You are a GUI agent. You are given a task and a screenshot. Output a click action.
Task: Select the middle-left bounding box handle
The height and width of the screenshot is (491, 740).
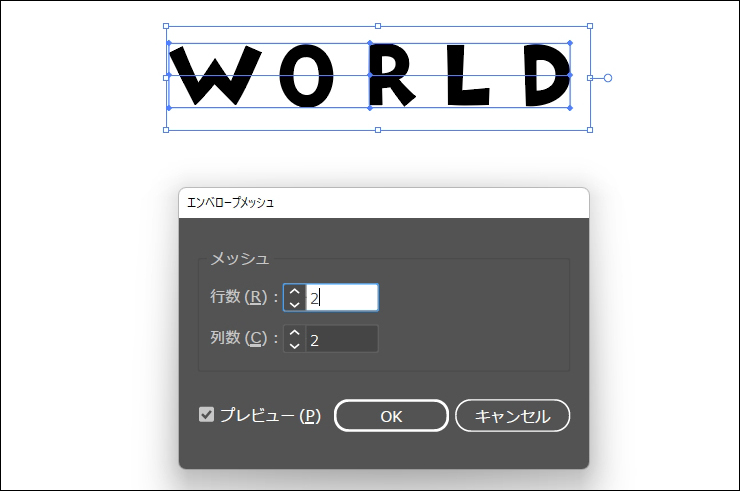pyautogui.click(x=166, y=77)
